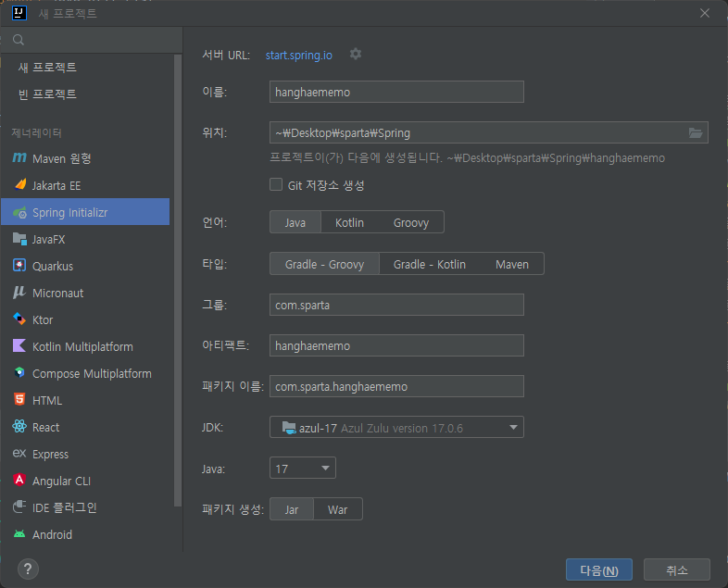Choose Gradle - Groovy build type
Viewport: 728px width, 588px height.
[x=324, y=264]
